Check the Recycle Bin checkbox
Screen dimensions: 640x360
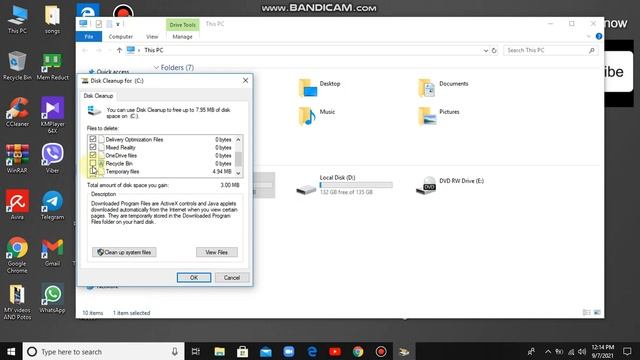(93, 163)
